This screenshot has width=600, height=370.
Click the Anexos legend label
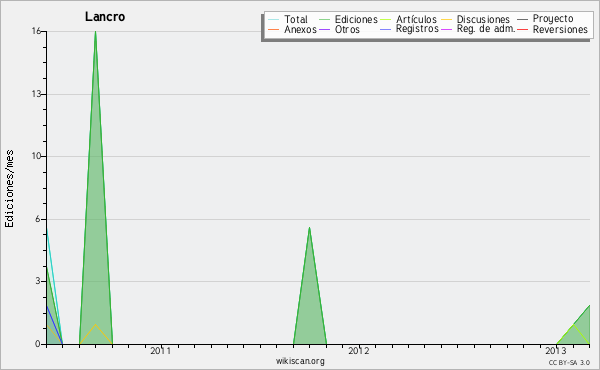300,29
